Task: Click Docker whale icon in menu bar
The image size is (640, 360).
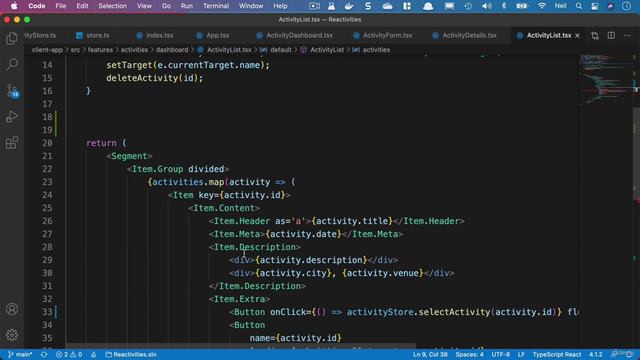Action: tap(349, 6)
